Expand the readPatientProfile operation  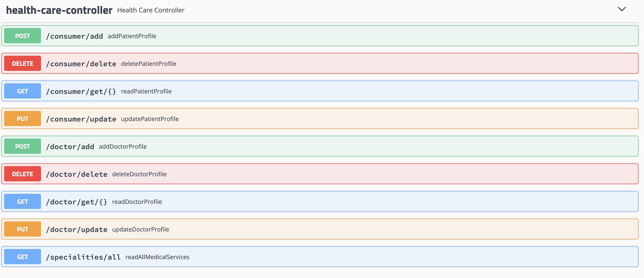tap(146, 91)
